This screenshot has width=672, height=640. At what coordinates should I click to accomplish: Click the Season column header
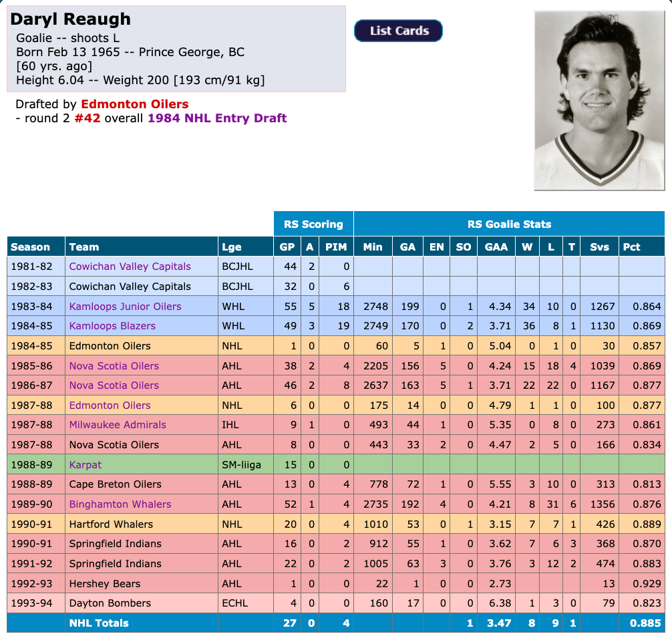(x=36, y=247)
